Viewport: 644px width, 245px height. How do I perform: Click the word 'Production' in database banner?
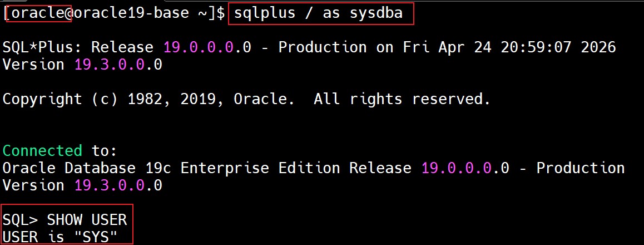click(581, 168)
